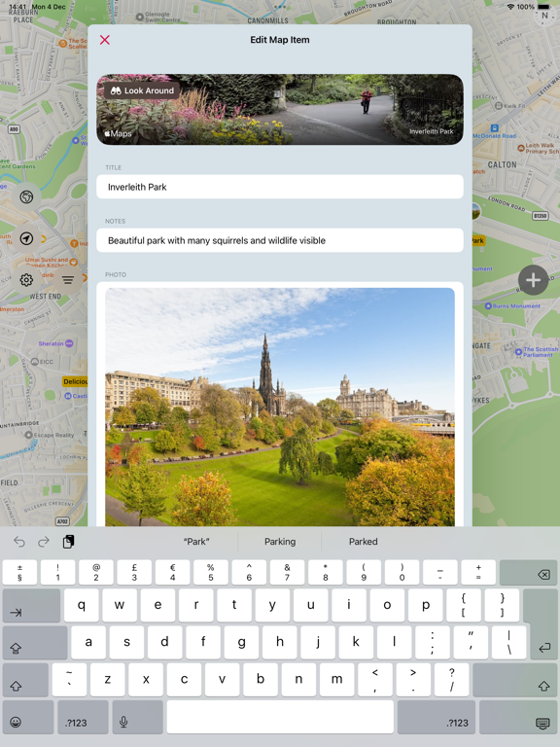The height and width of the screenshot is (747, 560).
Task: Choose Parking autocomplete suggestion
Action: [x=280, y=542]
